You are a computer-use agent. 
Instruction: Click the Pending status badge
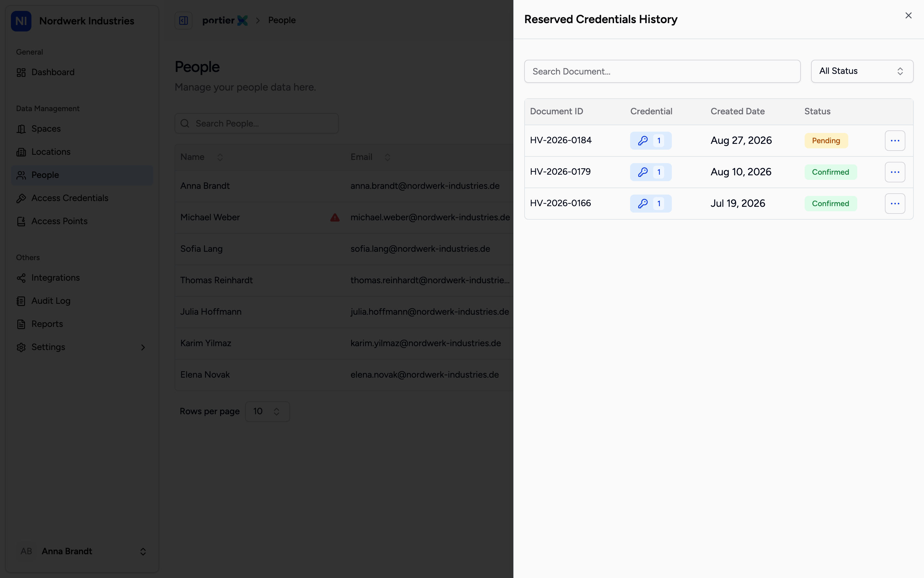[x=826, y=141]
